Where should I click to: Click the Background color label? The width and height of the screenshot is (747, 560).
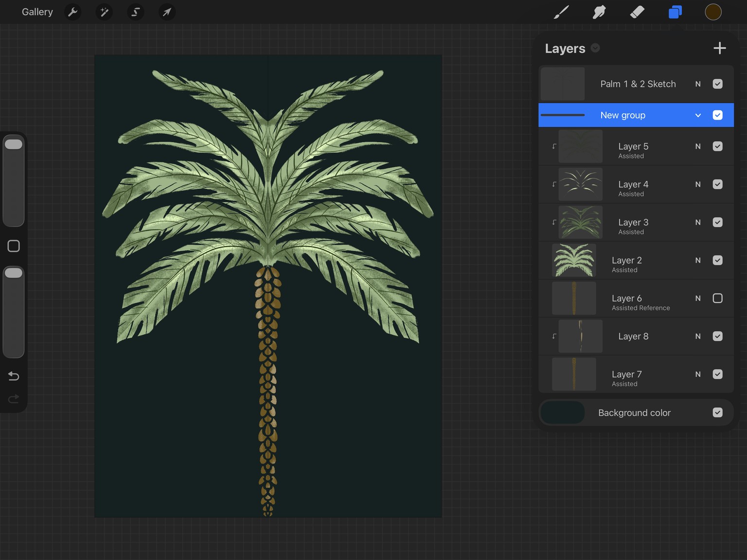tap(634, 412)
